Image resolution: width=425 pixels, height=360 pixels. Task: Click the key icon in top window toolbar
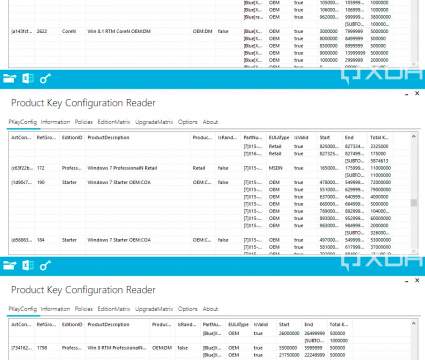[45, 79]
